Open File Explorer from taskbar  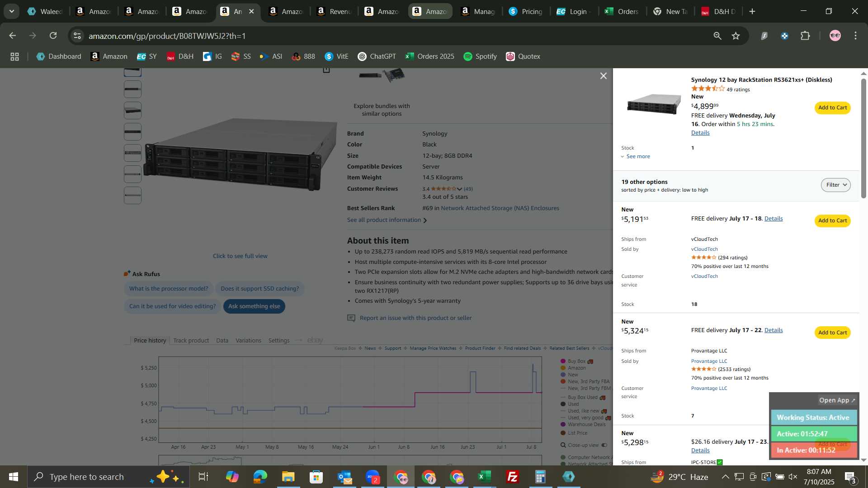coord(288,477)
